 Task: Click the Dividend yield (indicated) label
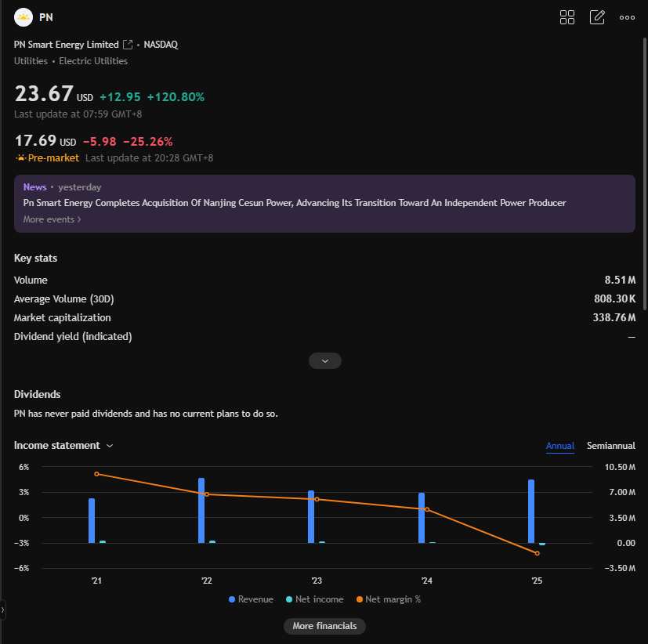pos(73,337)
